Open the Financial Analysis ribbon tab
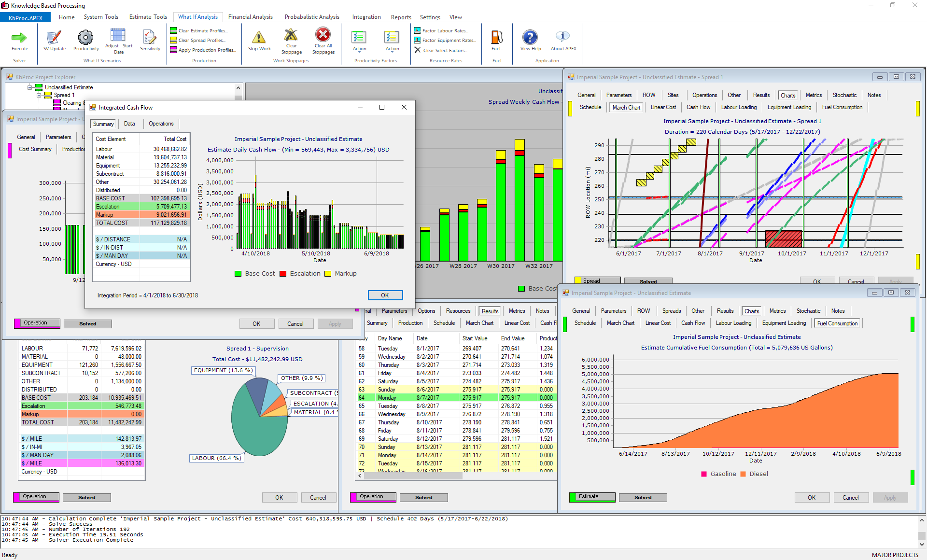927x560 pixels. click(250, 17)
